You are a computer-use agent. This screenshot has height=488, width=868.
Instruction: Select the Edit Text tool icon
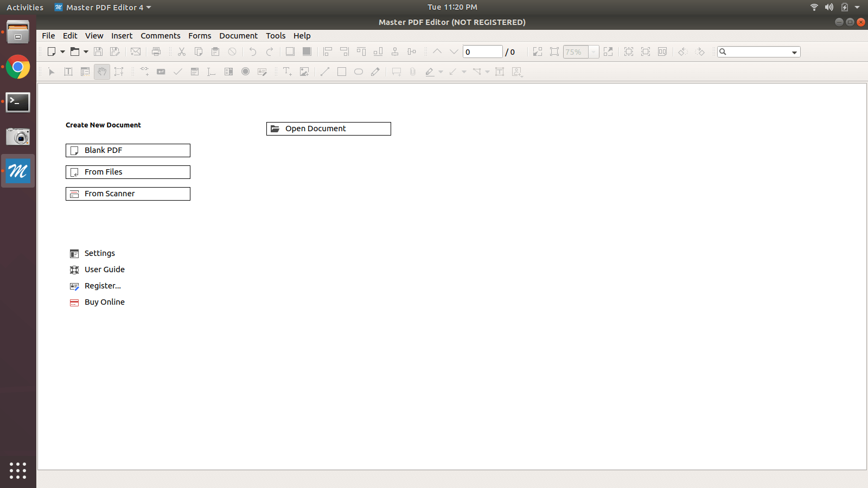point(68,72)
